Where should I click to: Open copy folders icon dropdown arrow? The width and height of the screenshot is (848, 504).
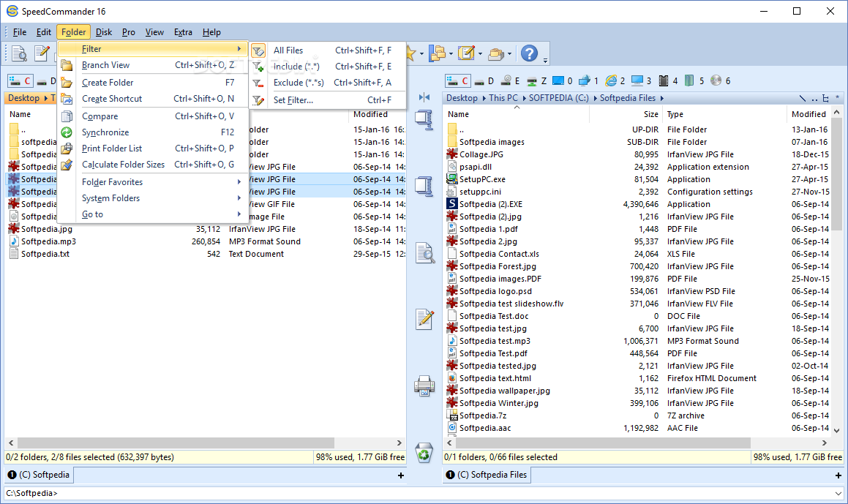coord(451,53)
